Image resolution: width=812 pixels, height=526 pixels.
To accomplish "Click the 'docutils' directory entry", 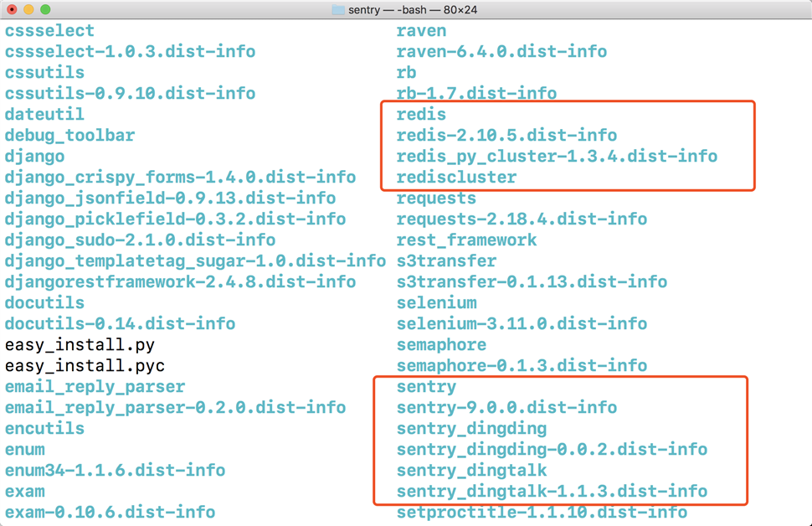I will point(44,302).
